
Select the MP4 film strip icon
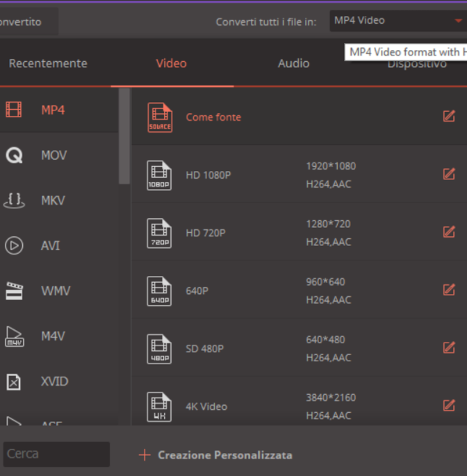point(14,109)
